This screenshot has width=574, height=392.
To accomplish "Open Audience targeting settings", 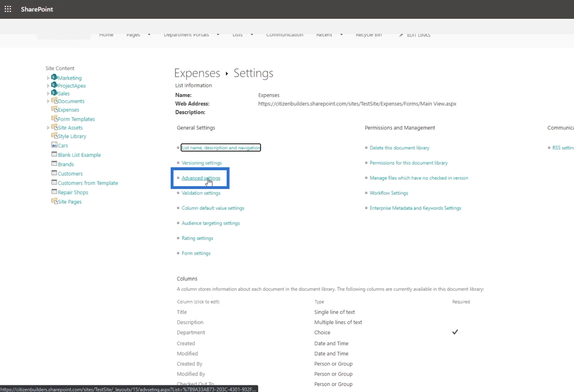I will pos(211,223).
